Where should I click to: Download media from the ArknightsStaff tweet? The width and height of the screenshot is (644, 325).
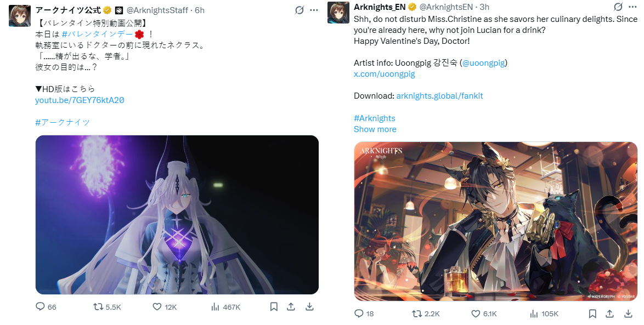click(310, 306)
